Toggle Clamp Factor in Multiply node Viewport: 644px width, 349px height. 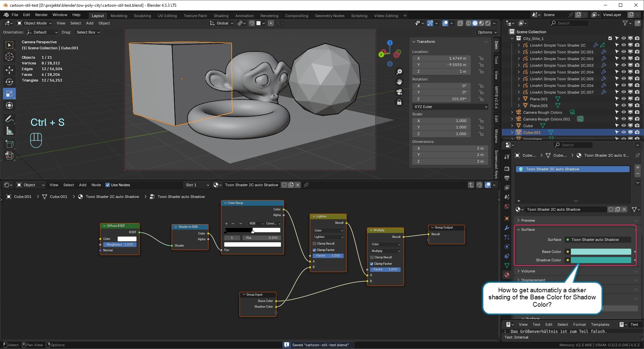[x=372, y=264]
